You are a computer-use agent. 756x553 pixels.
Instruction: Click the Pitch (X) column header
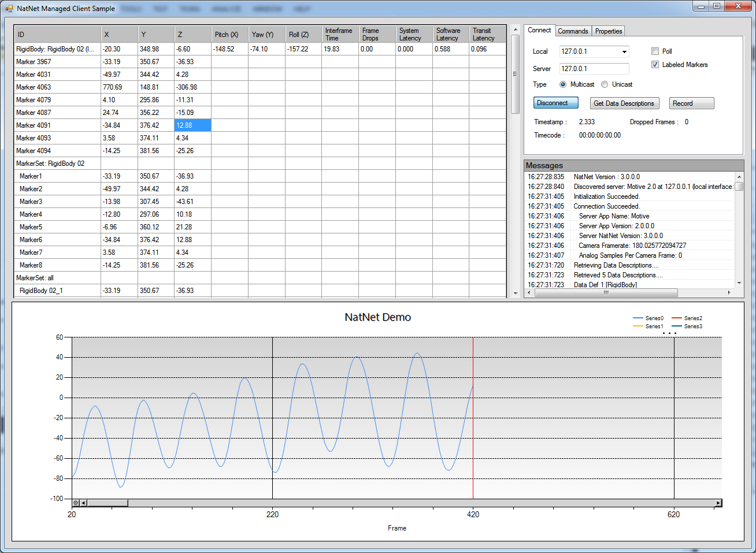click(x=229, y=35)
